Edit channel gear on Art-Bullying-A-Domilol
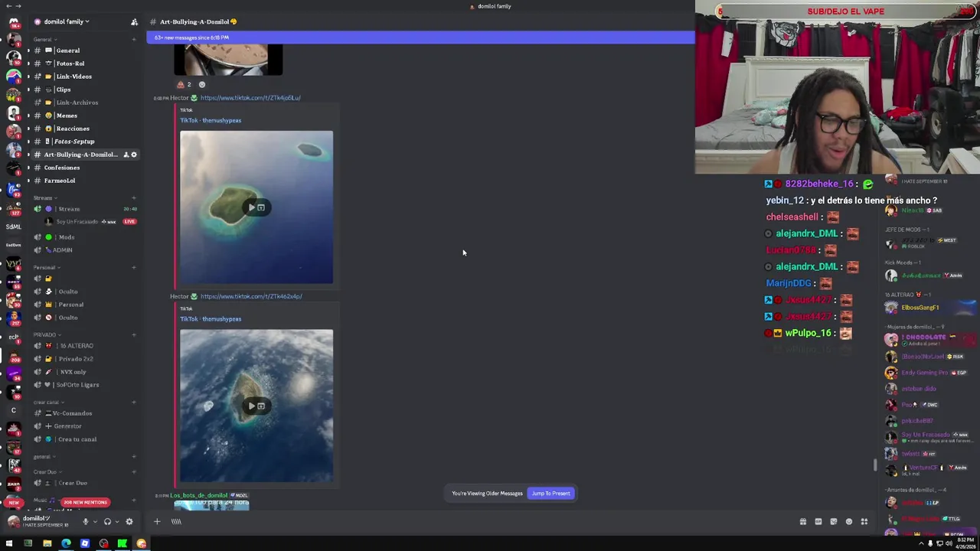Image resolution: width=980 pixels, height=551 pixels. coord(134,155)
